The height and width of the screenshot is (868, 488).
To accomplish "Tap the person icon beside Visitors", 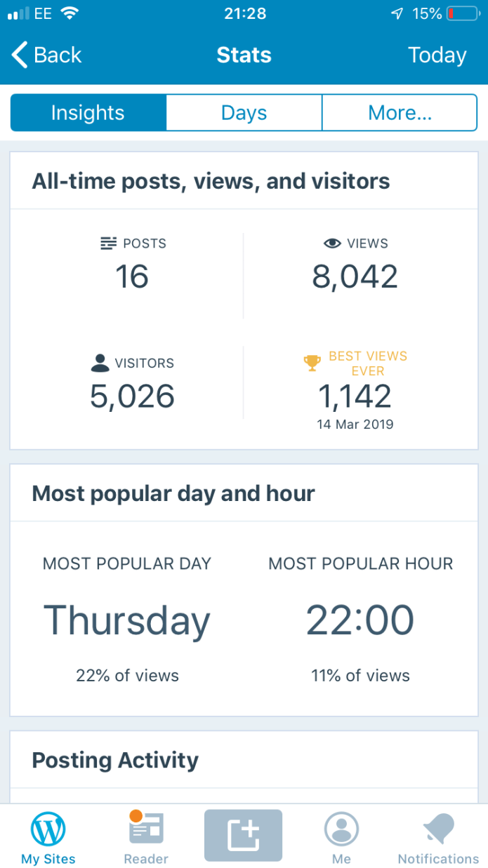I will (100, 363).
